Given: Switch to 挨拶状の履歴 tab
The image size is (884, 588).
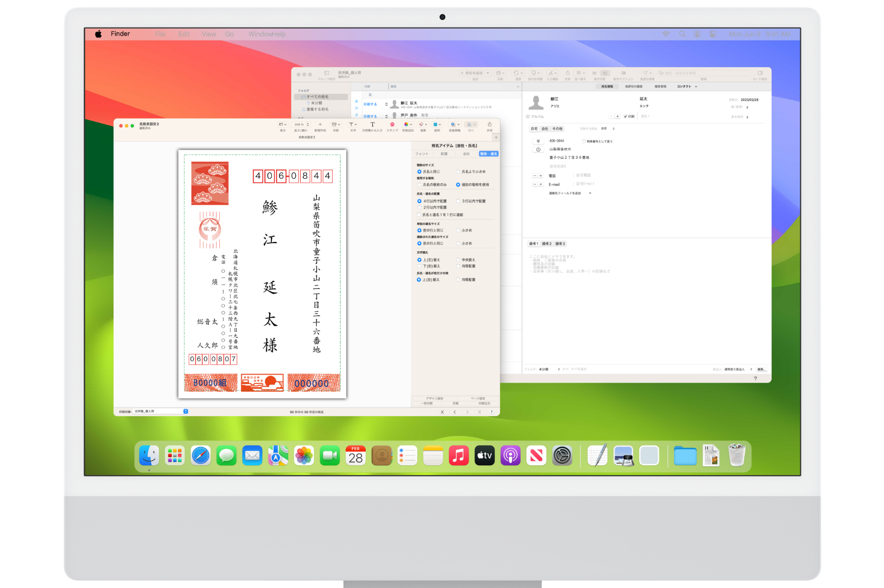Looking at the screenshot, I should tap(634, 87).
